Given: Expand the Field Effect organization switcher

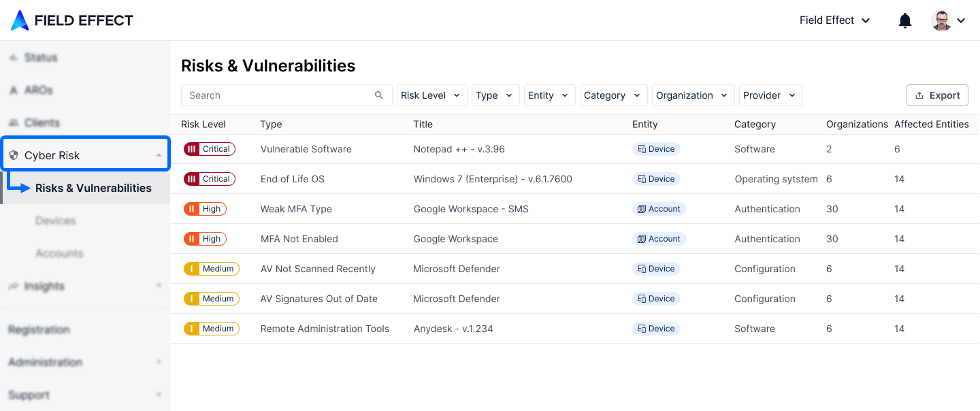Looking at the screenshot, I should (x=835, y=20).
